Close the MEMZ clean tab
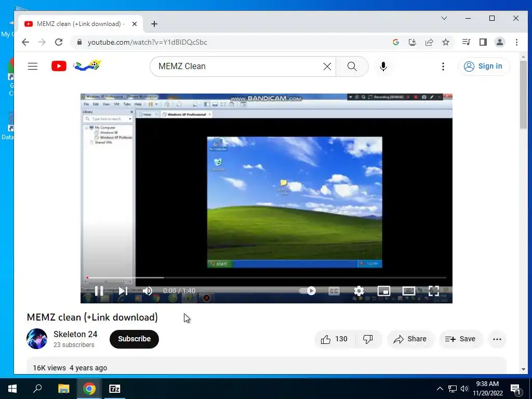Screen dimensions: 532x399 [x=135, y=24]
